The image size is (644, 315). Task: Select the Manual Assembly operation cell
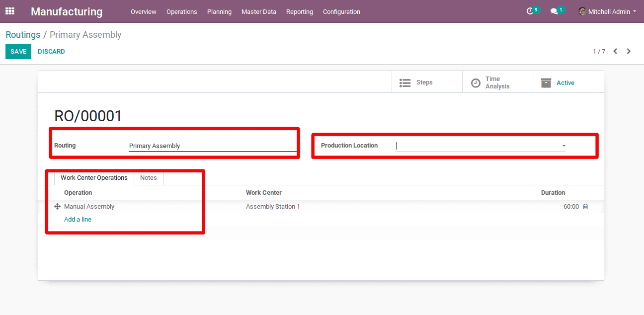[x=89, y=207]
